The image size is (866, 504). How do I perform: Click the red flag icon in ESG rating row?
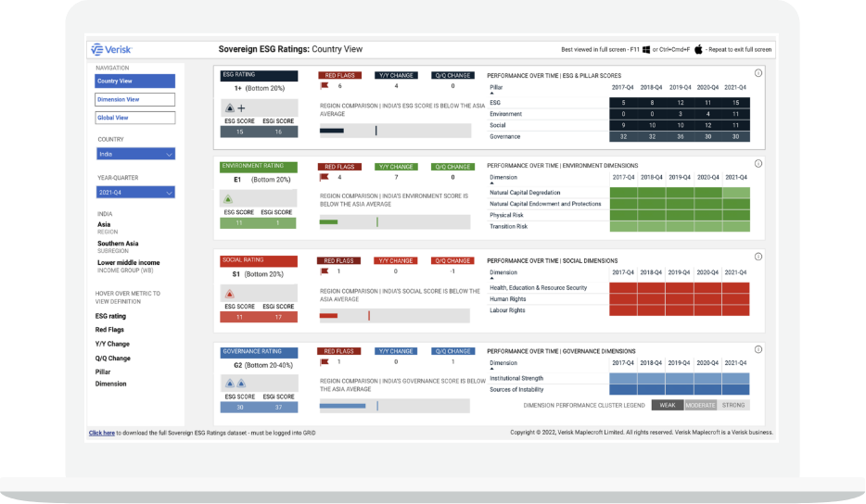click(x=325, y=85)
